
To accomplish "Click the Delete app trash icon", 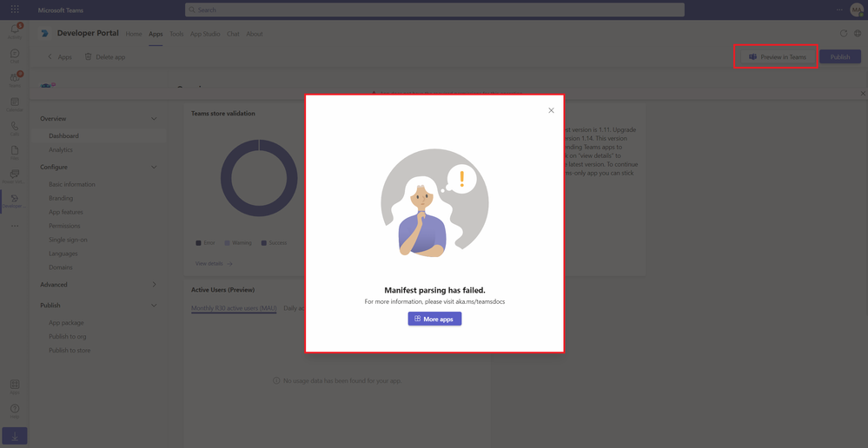I will [x=88, y=56].
